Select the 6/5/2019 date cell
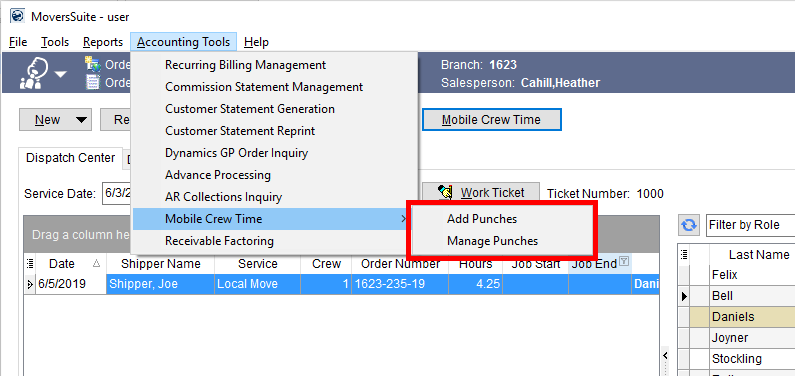795x376 pixels. coord(71,284)
